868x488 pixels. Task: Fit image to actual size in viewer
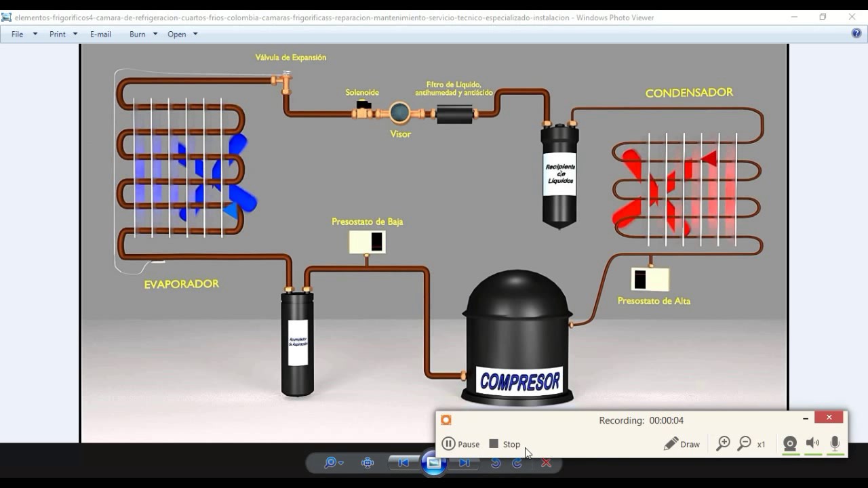click(x=368, y=463)
